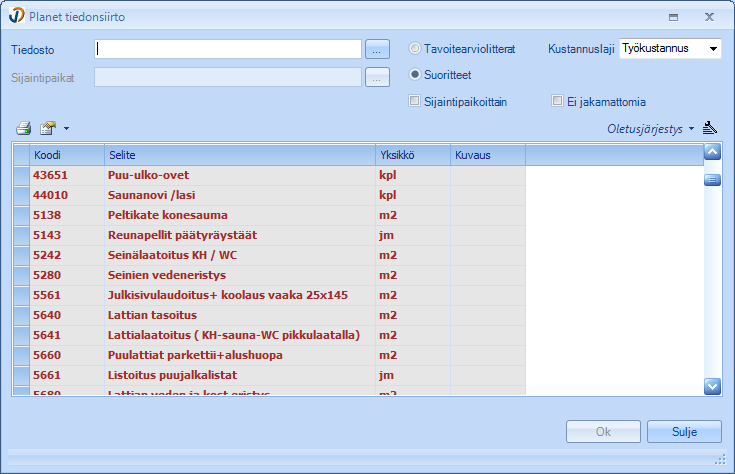Click into the Tiedosto input field
Image resolution: width=735 pixels, height=474 pixels.
tap(228, 49)
